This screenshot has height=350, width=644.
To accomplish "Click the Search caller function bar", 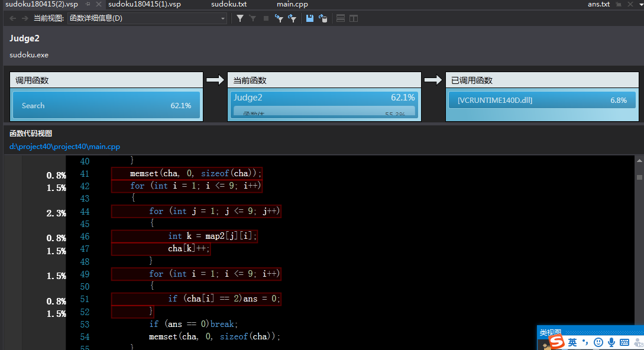I will (x=106, y=105).
